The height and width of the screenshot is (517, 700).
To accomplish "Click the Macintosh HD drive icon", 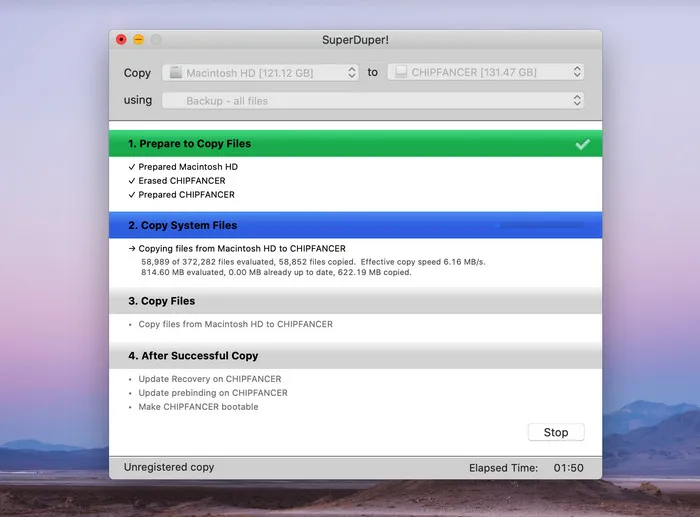I will [x=176, y=72].
